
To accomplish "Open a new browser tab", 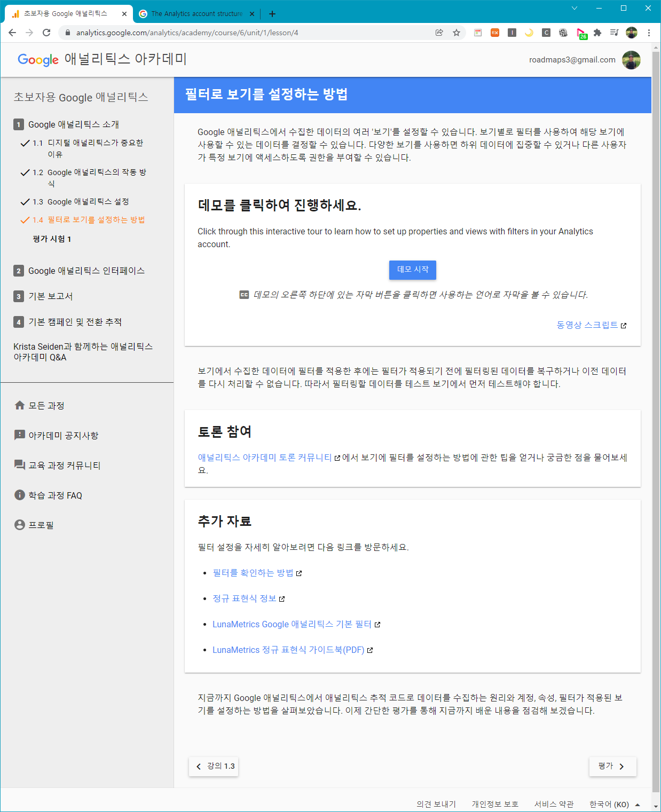I will point(272,14).
